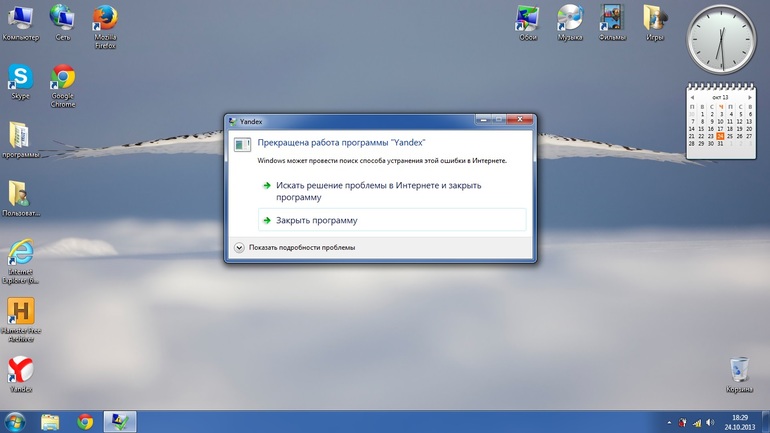The width and height of the screenshot is (770, 433).
Task: Go to next month in calendar gadget
Action: tap(750, 97)
